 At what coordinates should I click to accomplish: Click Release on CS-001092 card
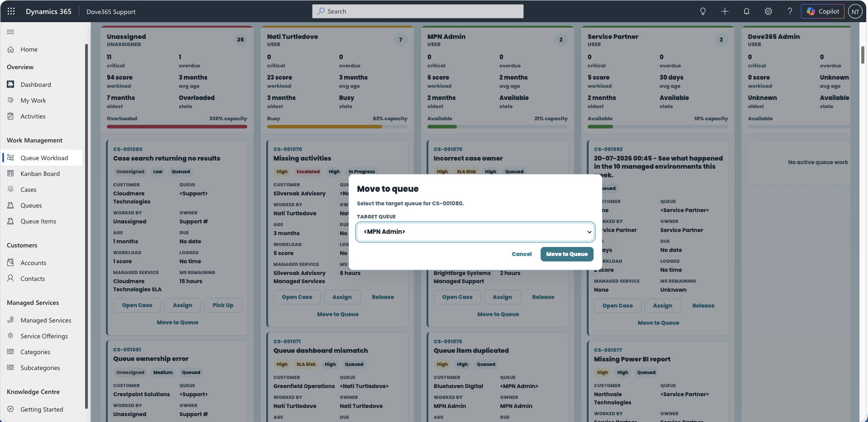(x=703, y=306)
